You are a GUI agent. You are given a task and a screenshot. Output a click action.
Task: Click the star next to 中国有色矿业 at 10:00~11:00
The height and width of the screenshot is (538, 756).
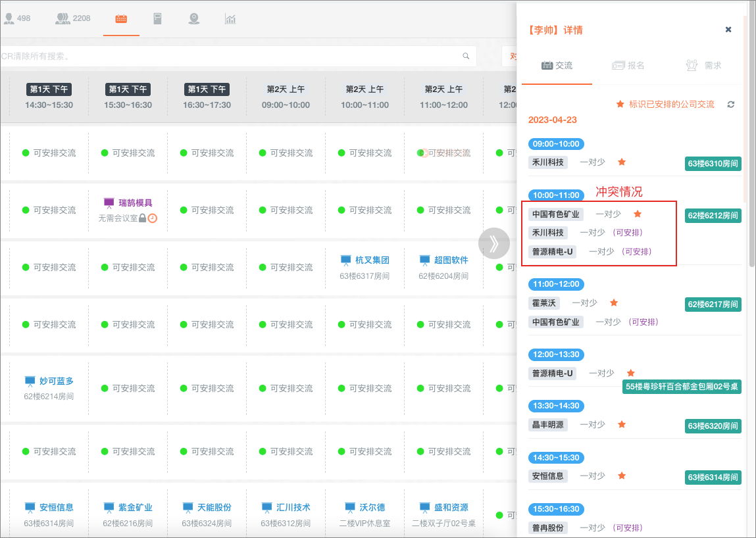click(638, 214)
